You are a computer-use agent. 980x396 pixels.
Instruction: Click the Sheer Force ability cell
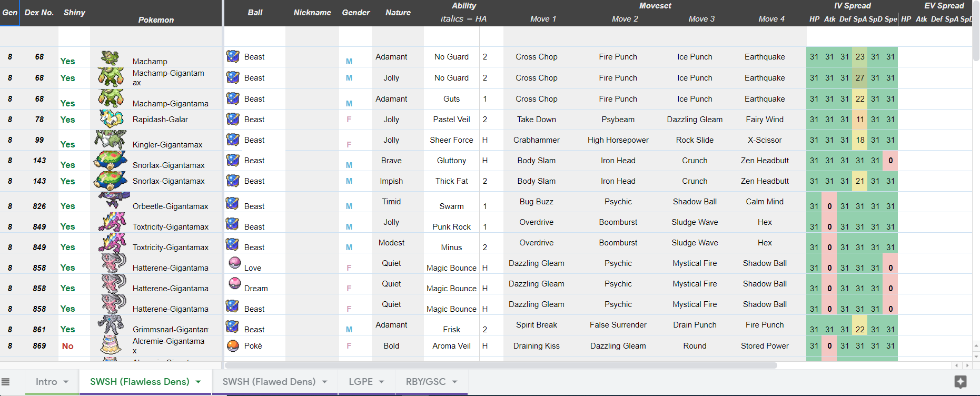451,140
